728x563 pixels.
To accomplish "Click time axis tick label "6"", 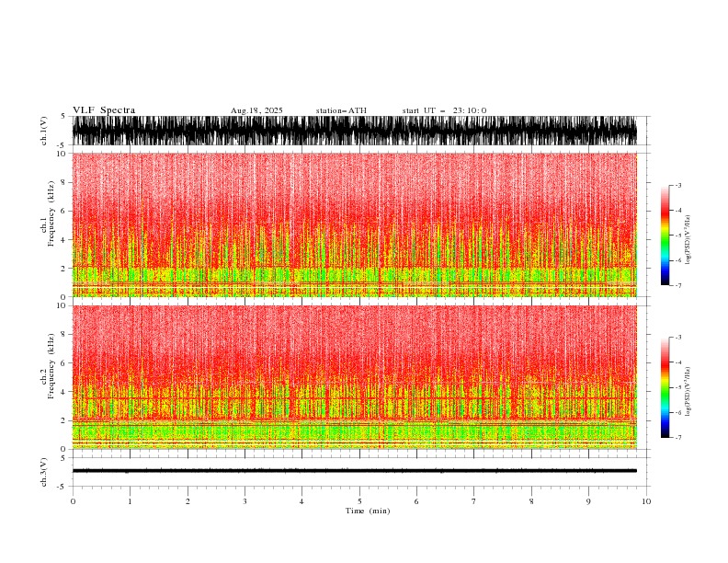I will pos(416,501).
